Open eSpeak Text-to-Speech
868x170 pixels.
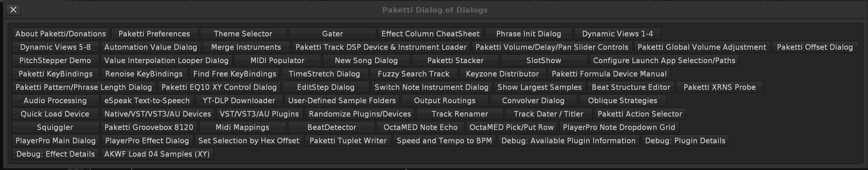tap(147, 101)
